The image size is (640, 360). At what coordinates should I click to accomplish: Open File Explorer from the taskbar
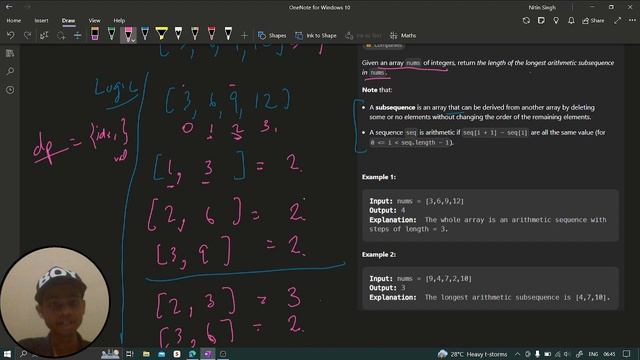146,354
